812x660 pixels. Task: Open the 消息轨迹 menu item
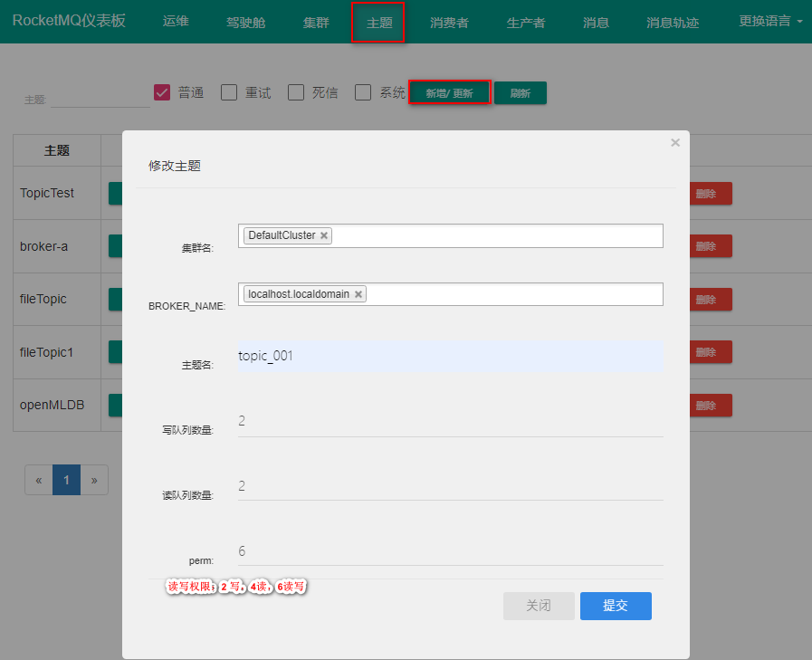point(673,23)
